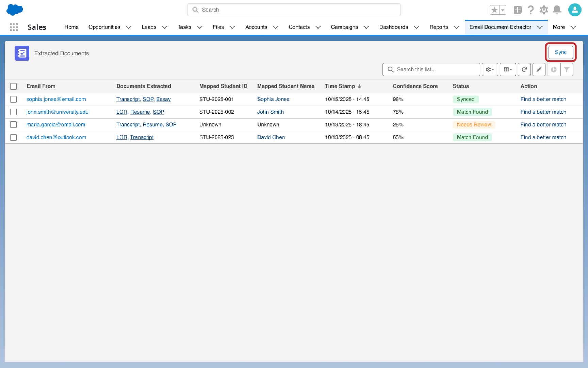Open list view controls gear dropdown
The height and width of the screenshot is (368, 588).
(x=490, y=70)
